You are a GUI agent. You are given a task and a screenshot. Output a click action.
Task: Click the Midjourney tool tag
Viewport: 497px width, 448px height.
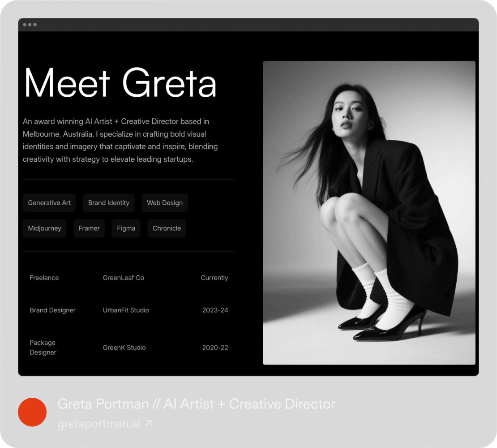(44, 228)
